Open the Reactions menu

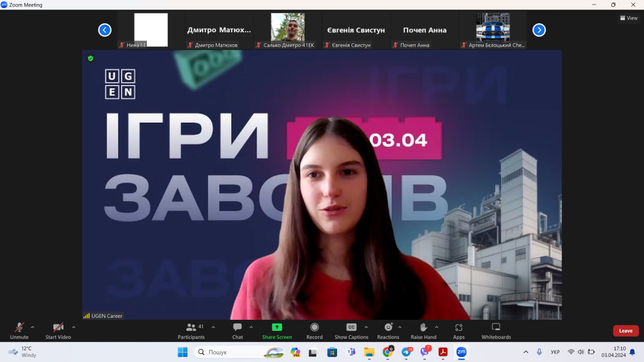(x=388, y=331)
